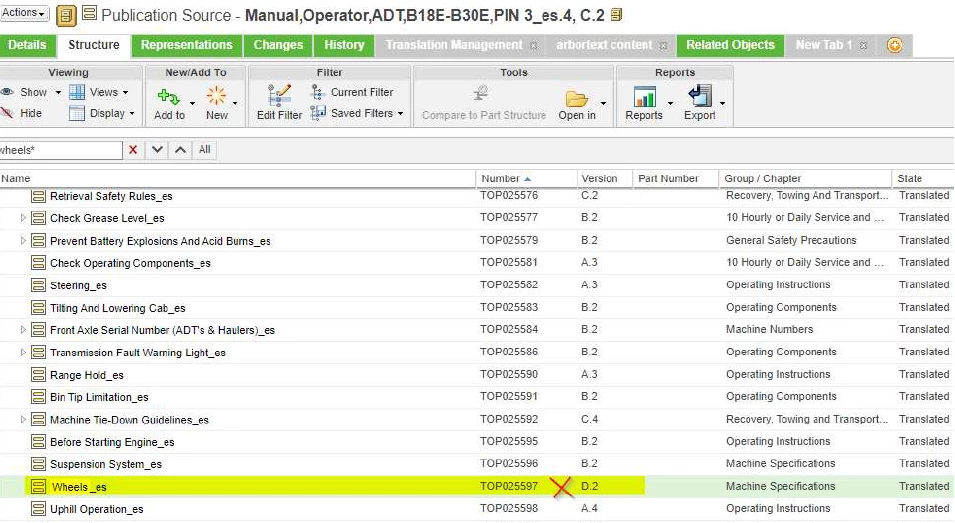Close the arbortext content tab

point(663,46)
